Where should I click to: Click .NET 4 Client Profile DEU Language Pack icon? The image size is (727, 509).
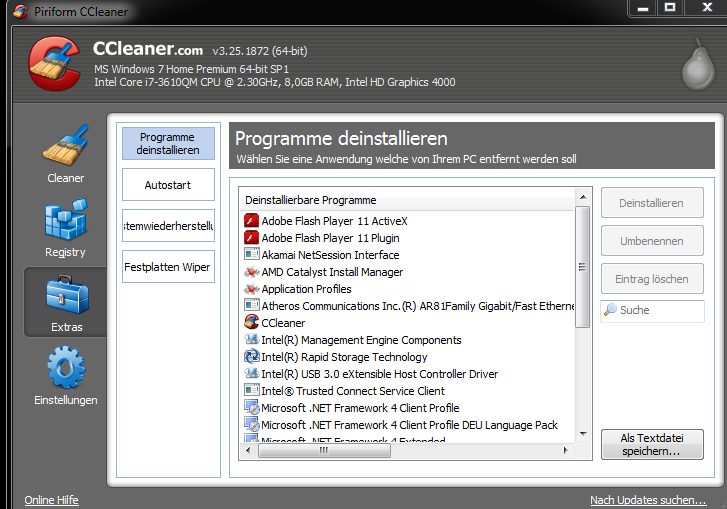click(252, 425)
